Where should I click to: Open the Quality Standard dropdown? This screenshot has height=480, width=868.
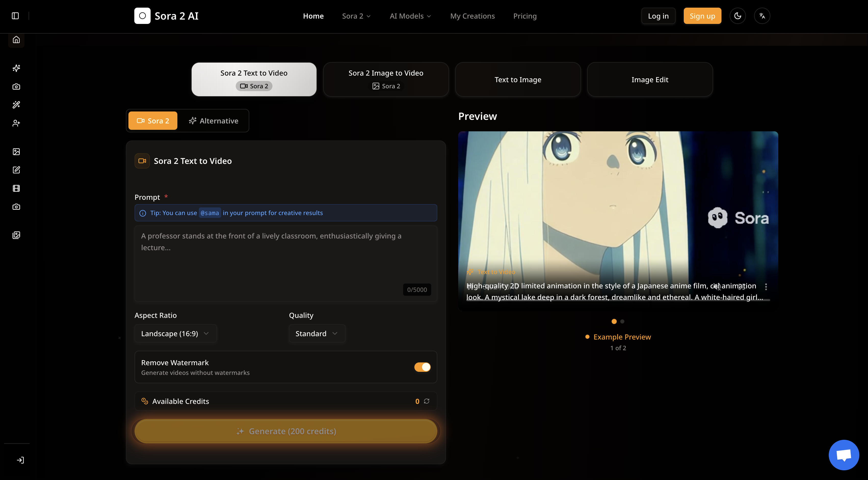317,334
